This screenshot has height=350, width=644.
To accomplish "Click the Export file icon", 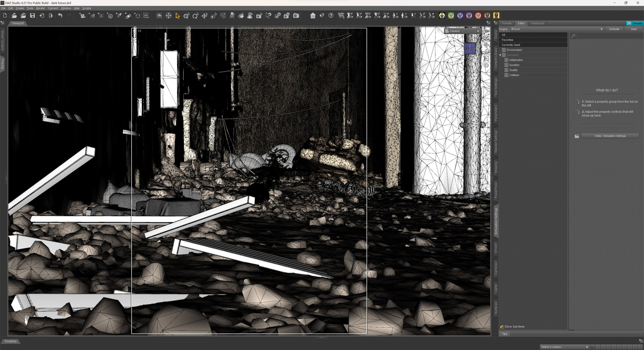I will click(x=51, y=15).
